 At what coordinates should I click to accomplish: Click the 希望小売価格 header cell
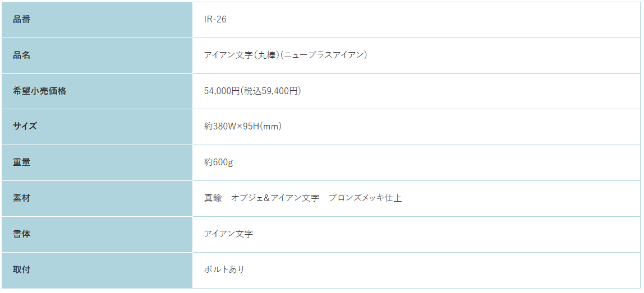[x=97, y=91]
